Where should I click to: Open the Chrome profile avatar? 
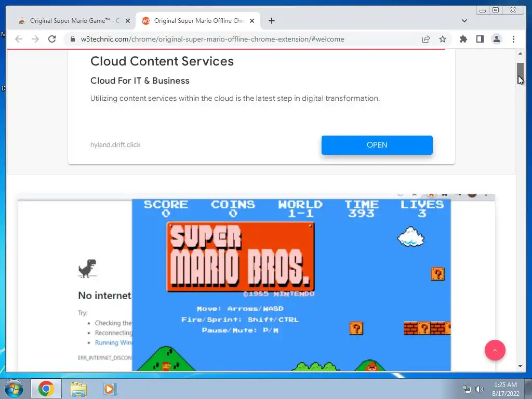click(496, 39)
